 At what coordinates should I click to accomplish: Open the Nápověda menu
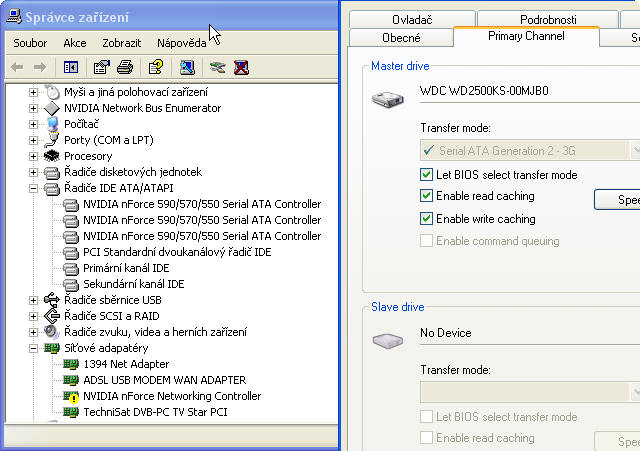(181, 43)
